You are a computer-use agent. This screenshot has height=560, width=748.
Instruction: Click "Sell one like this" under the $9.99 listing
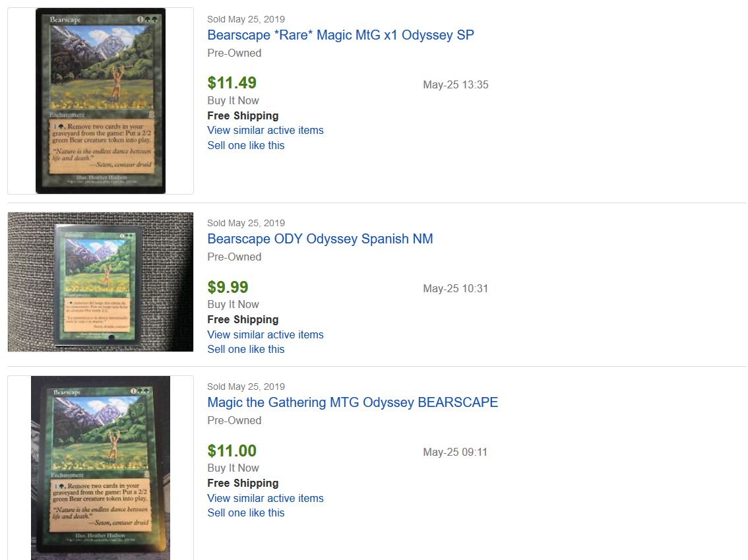(246, 349)
